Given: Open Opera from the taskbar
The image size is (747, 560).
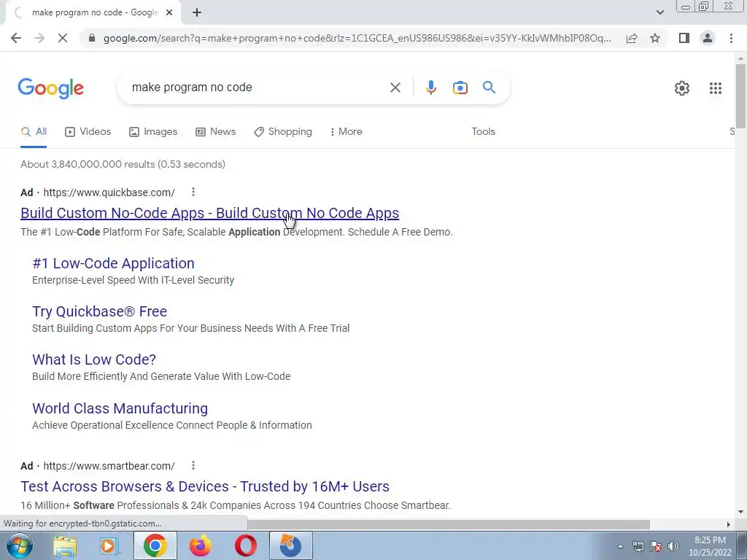Looking at the screenshot, I should (245, 545).
